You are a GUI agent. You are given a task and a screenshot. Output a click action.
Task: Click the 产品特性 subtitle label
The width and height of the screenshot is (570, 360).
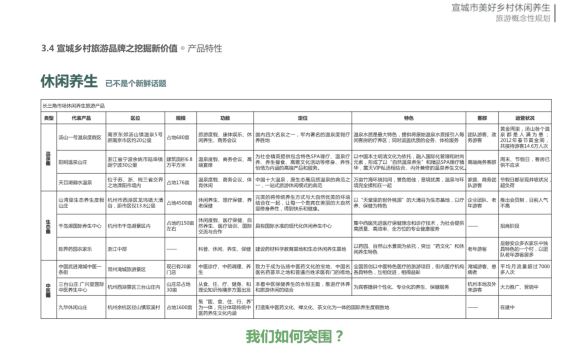[205, 48]
